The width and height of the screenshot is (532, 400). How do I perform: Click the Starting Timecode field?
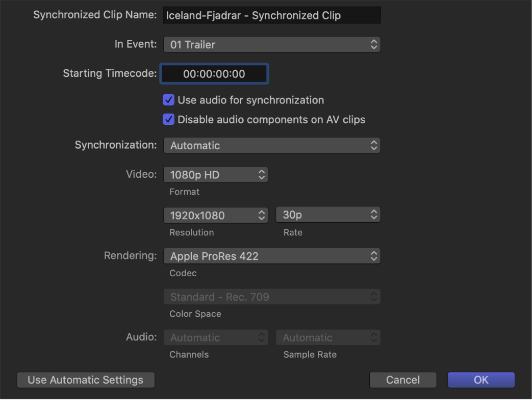click(x=214, y=73)
